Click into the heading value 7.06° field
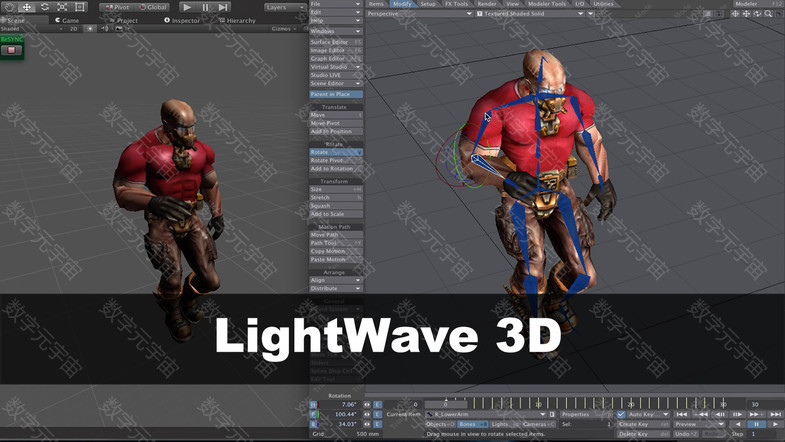The height and width of the screenshot is (442, 785). pyautogui.click(x=339, y=404)
